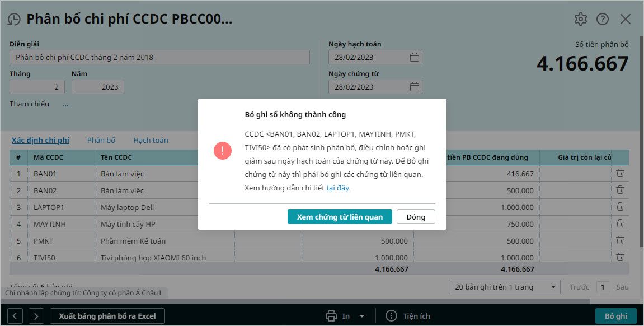
Task: Follow the tại đây guide link
Action: [338, 188]
